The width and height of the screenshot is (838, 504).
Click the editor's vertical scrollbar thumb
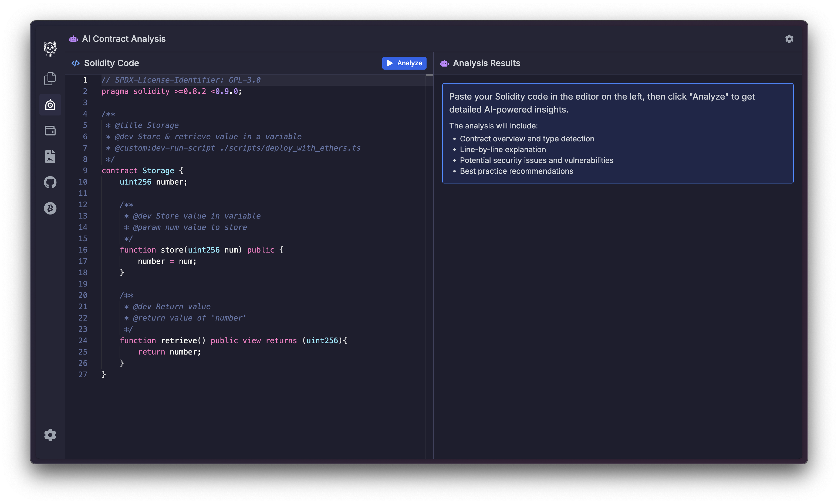tap(429, 75)
